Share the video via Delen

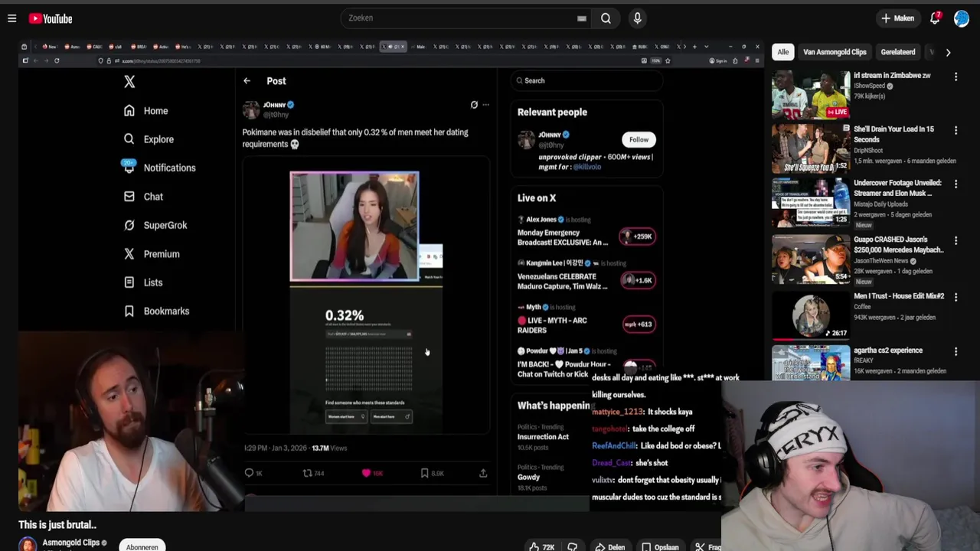pos(610,546)
